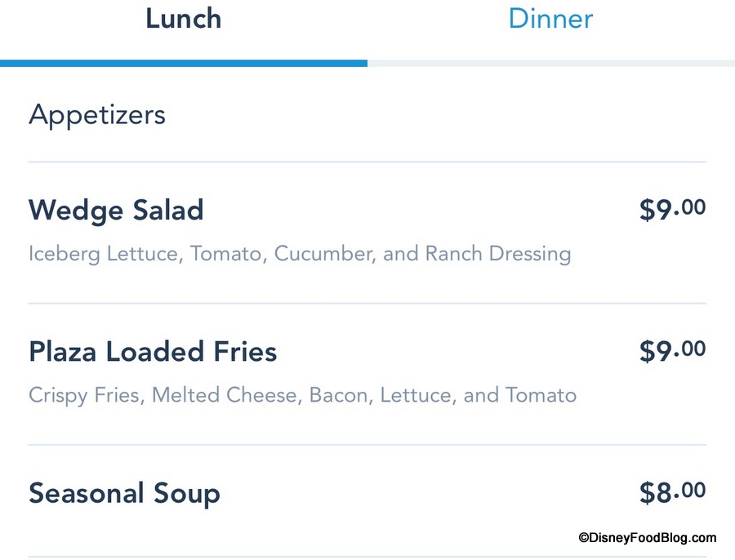Switch to the Dinner tab
The width and height of the screenshot is (735, 560).
coord(550,19)
